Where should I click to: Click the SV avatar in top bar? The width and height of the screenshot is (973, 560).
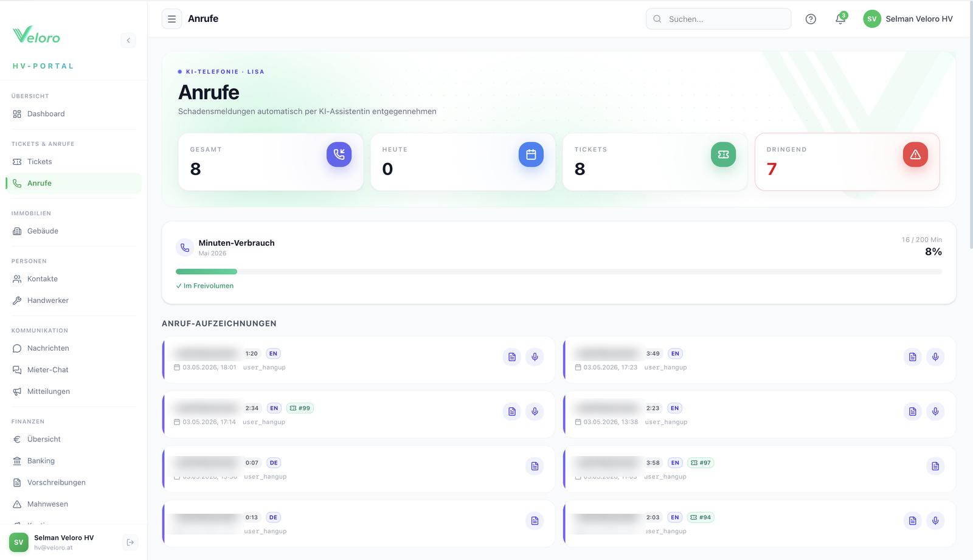tap(872, 19)
